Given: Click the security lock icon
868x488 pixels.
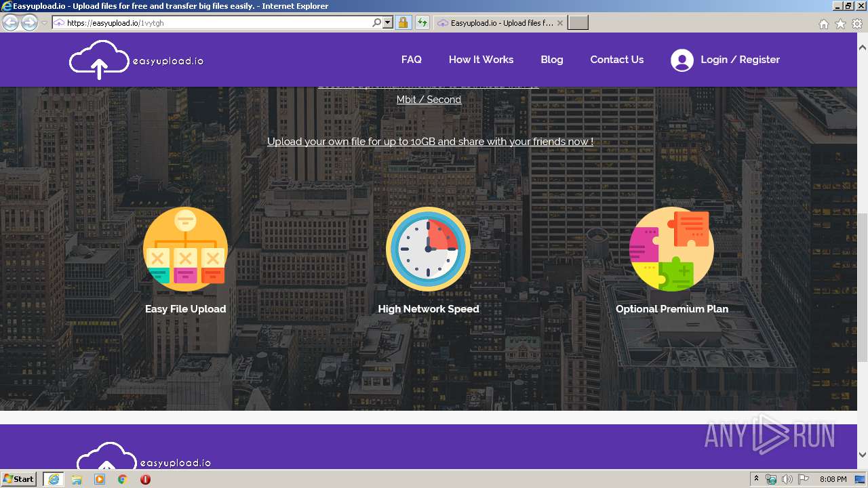Looking at the screenshot, I should pos(403,23).
